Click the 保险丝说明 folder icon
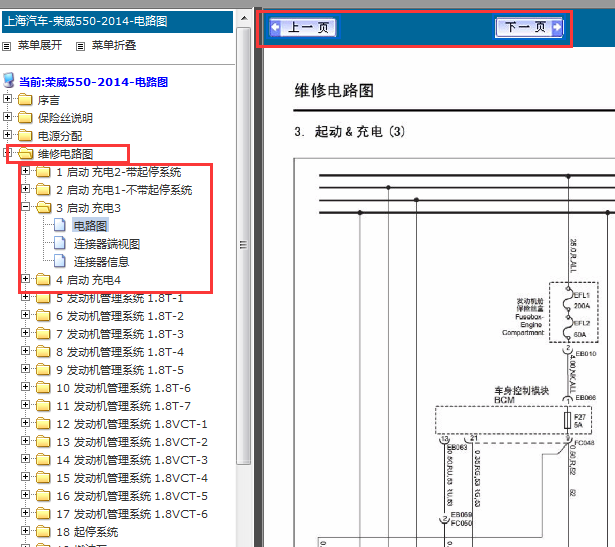This screenshot has width=615, height=547. click(x=25, y=118)
